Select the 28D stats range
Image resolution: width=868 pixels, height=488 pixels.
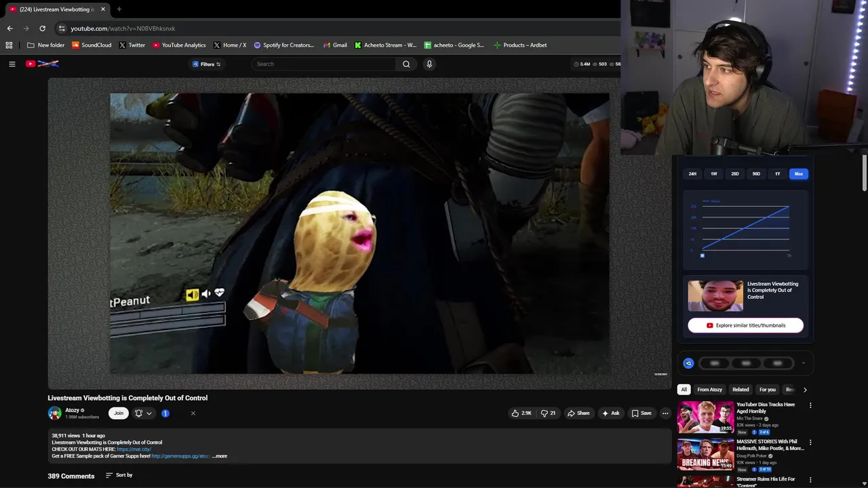tap(735, 174)
